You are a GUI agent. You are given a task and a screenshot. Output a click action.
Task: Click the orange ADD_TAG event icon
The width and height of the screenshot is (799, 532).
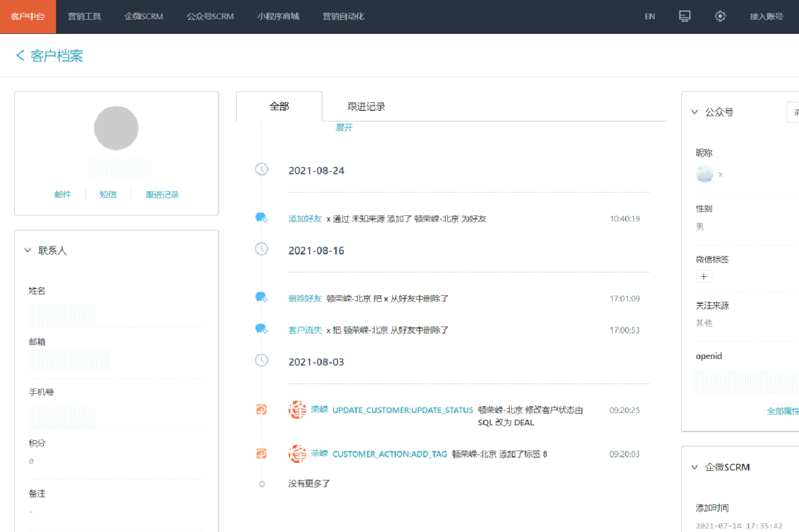point(262,454)
